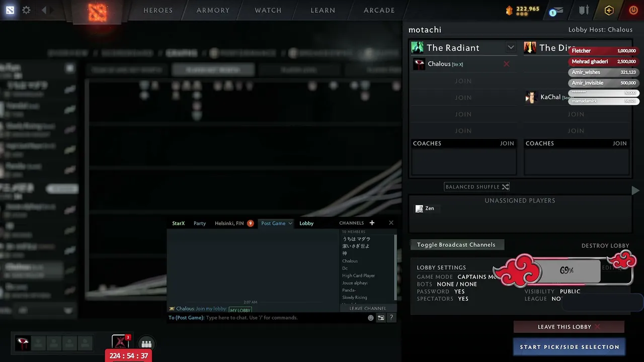This screenshot has height=362, width=644.
Task: Open the chat emoticon picker
Action: click(x=371, y=318)
